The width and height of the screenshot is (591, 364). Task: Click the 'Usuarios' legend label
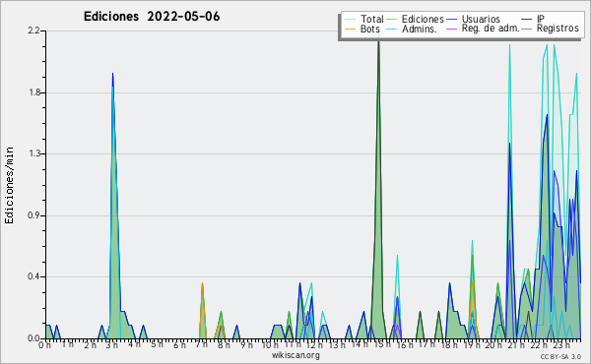coord(481,19)
